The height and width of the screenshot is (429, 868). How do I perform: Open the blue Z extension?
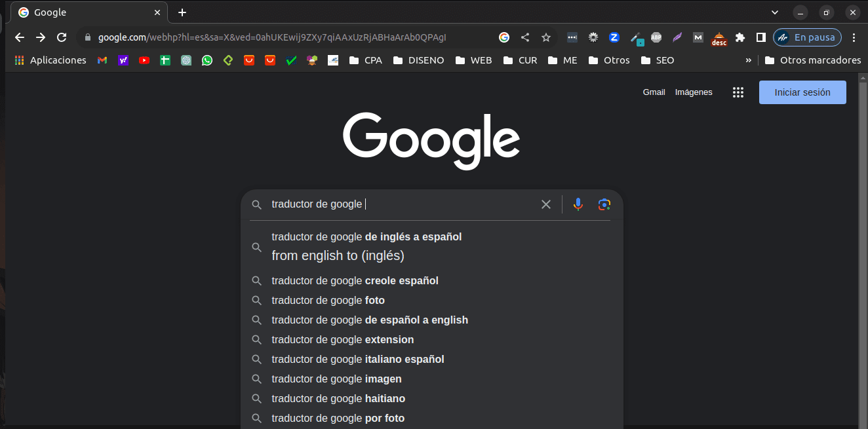tap(614, 37)
